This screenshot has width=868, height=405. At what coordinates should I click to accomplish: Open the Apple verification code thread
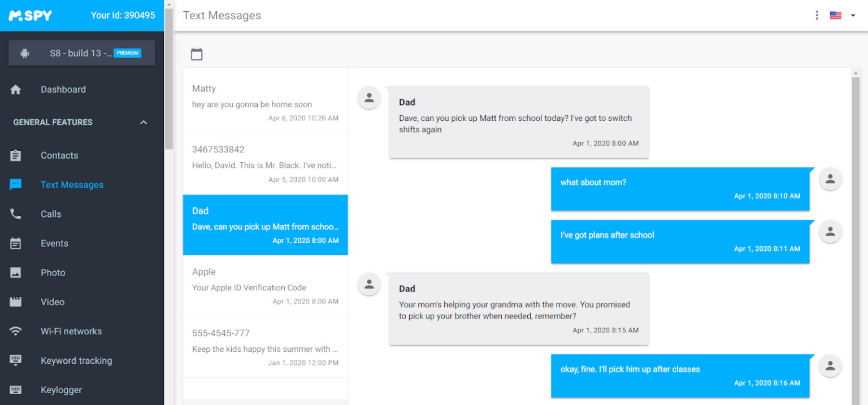coord(265,286)
